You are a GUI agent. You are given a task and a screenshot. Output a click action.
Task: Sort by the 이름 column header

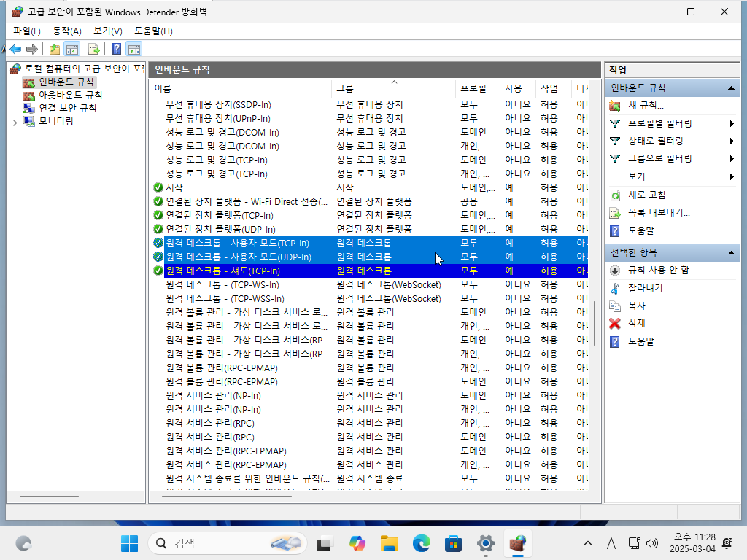[x=241, y=88]
